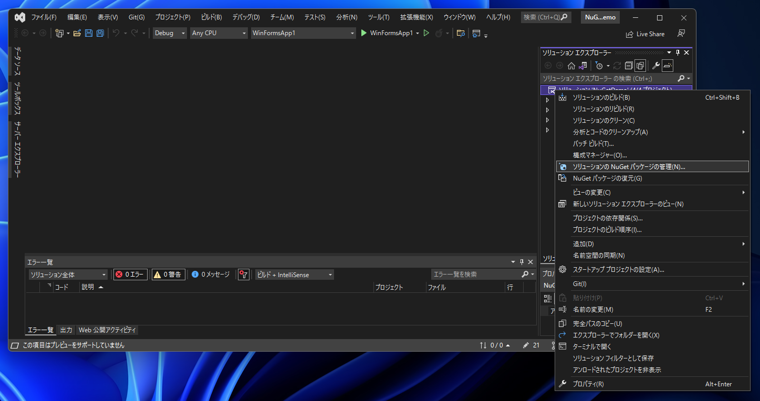Select プロパティ(R) at context menu bottom
Screen dimensions: 760x401
[652, 384]
